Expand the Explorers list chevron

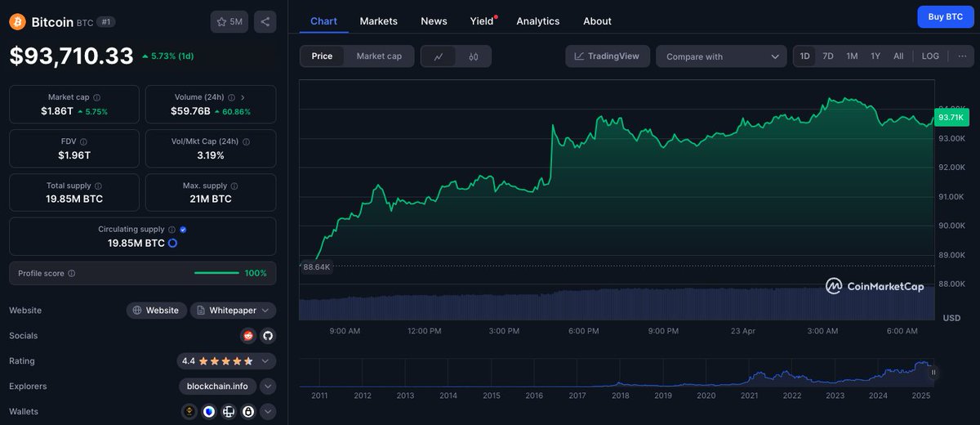click(268, 386)
